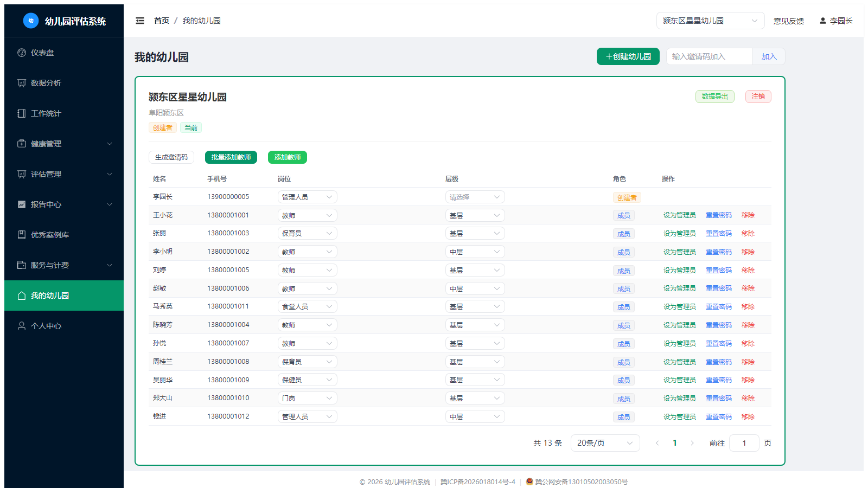The width and height of the screenshot is (868, 488).
Task: Open the 仪表盘 menu item
Action: (64, 53)
